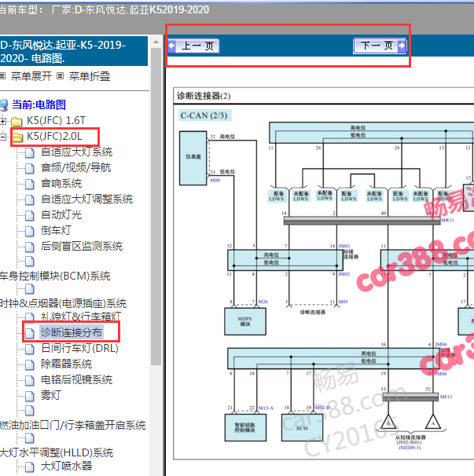Open 大灯喷水器 document
The width and height of the screenshot is (474, 476).
coord(67,466)
